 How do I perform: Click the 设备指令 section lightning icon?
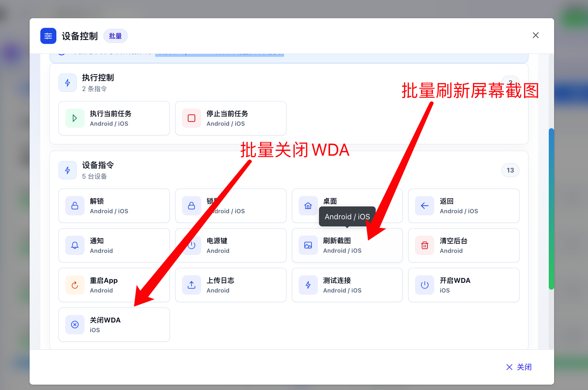(x=68, y=170)
